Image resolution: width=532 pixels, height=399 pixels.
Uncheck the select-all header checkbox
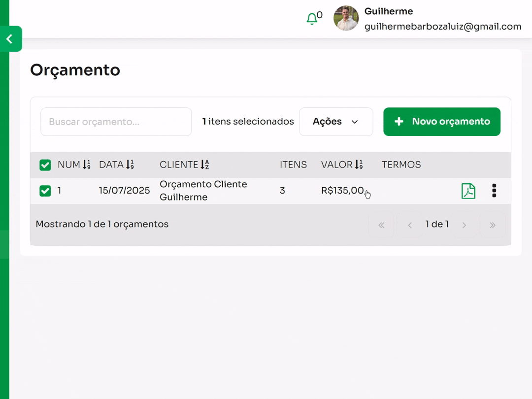[45, 165]
